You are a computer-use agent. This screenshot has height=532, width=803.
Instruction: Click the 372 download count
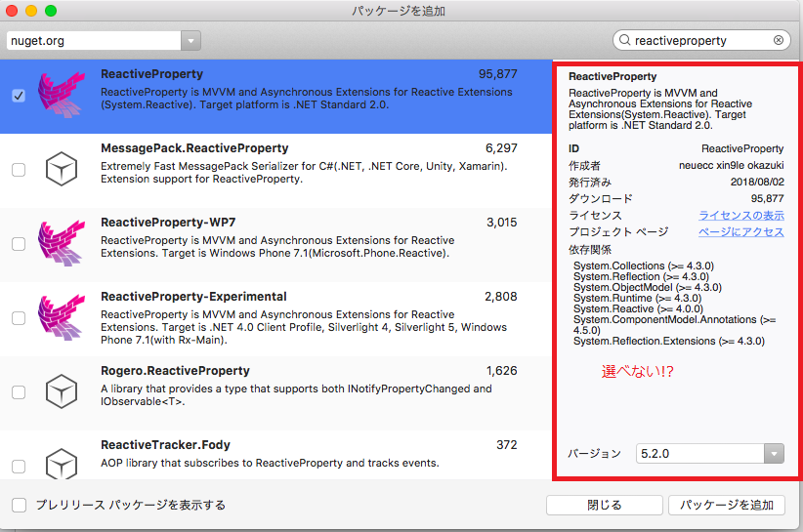[507, 445]
